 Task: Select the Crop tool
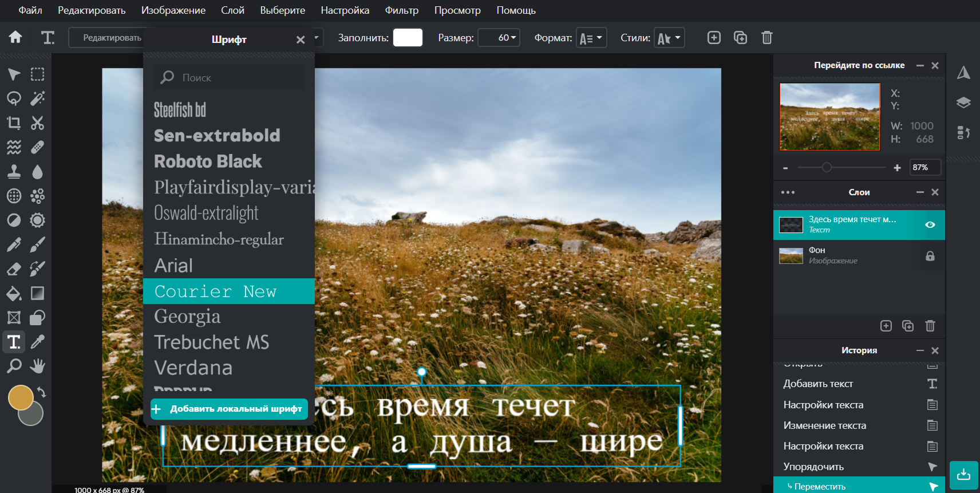[x=14, y=123]
